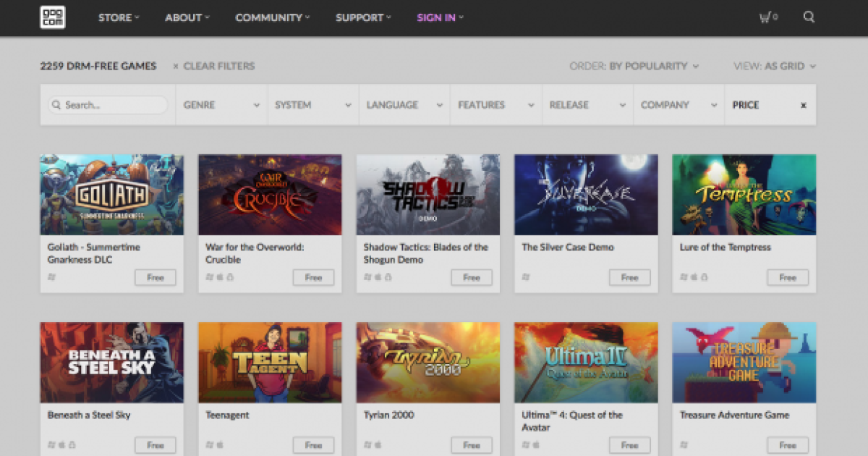
Task: Click the magnifier search icon in header
Action: click(x=809, y=17)
